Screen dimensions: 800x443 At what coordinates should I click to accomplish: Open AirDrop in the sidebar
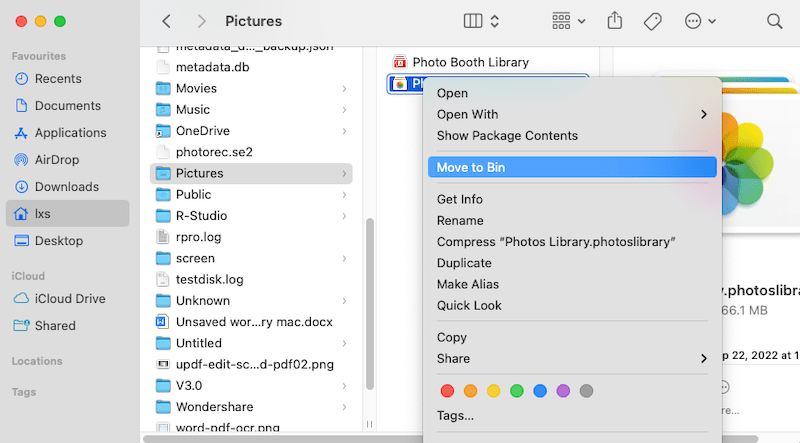pyautogui.click(x=59, y=160)
